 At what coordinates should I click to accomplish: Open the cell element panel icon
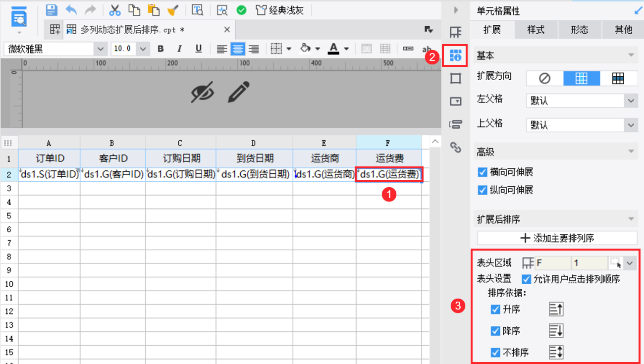(455, 33)
